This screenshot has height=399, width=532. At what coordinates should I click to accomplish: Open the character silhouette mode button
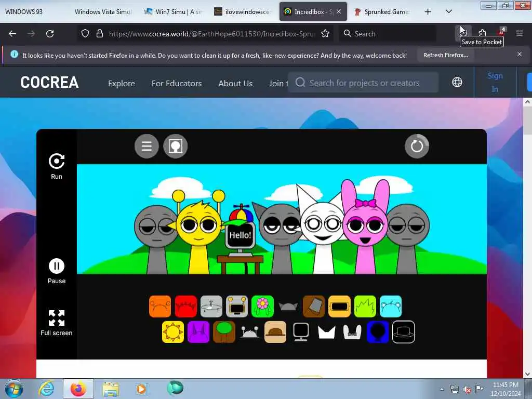coord(176,146)
